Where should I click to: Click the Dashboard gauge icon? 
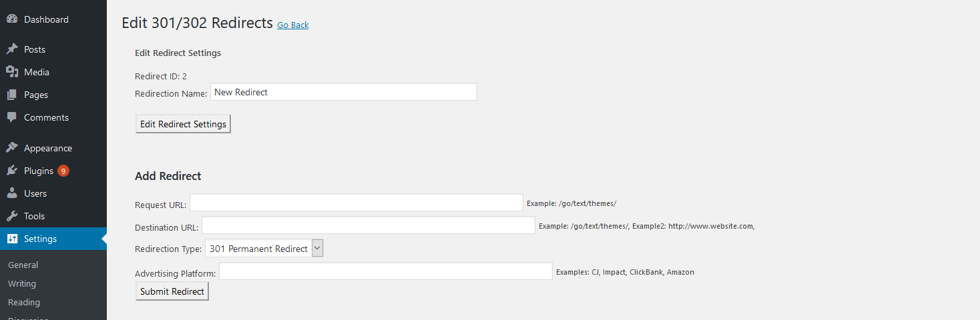tap(12, 19)
